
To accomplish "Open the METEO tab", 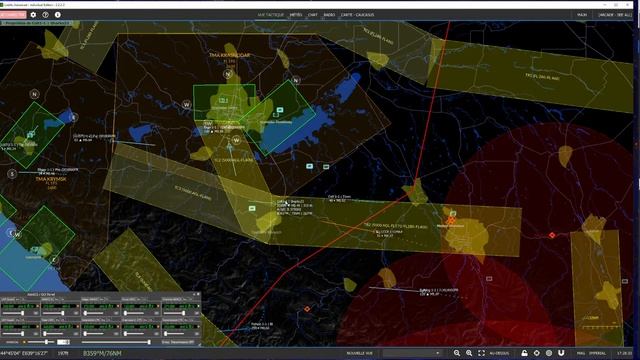I will pyautogui.click(x=296, y=15).
